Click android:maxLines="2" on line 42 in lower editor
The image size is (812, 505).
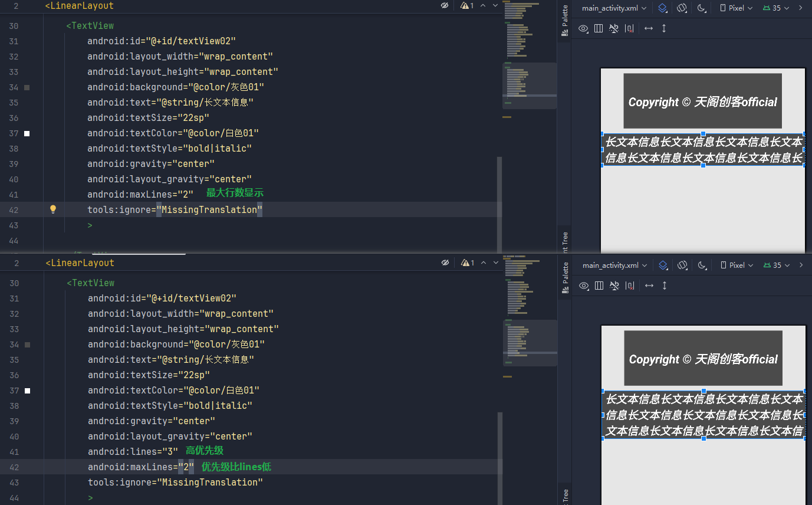click(141, 467)
